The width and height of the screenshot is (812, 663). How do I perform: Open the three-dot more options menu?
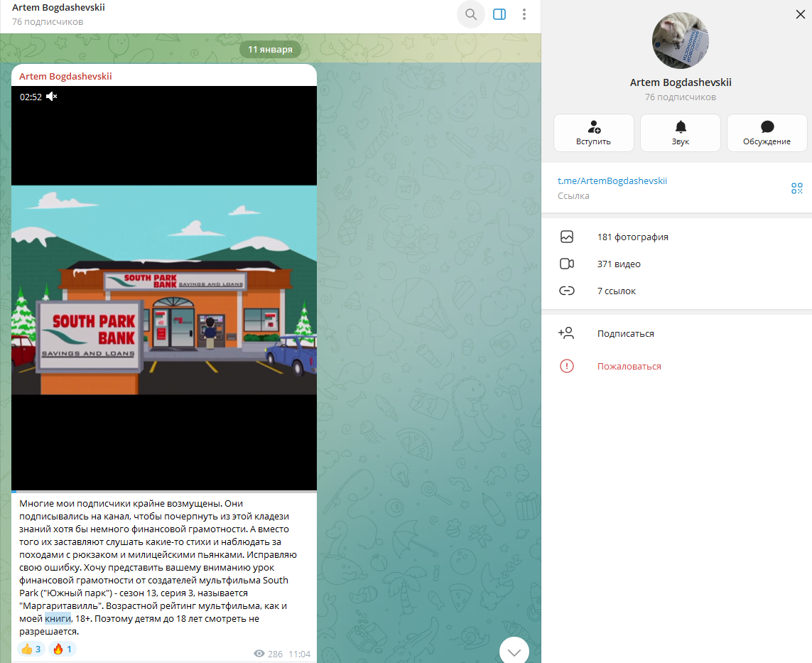(524, 14)
